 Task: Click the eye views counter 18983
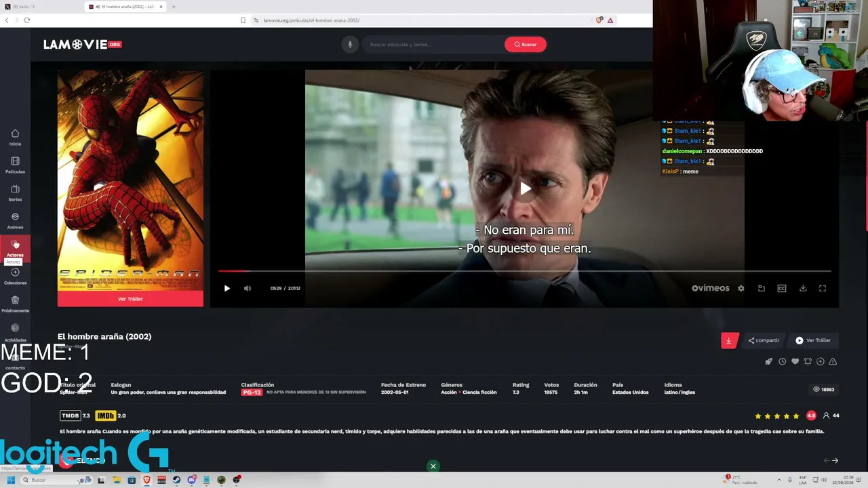point(823,390)
